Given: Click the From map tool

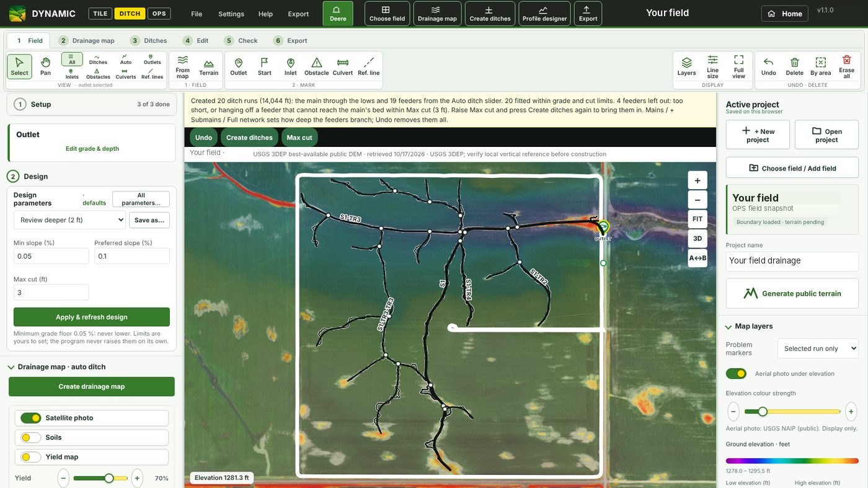Looking at the screenshot, I should pyautogui.click(x=182, y=66).
